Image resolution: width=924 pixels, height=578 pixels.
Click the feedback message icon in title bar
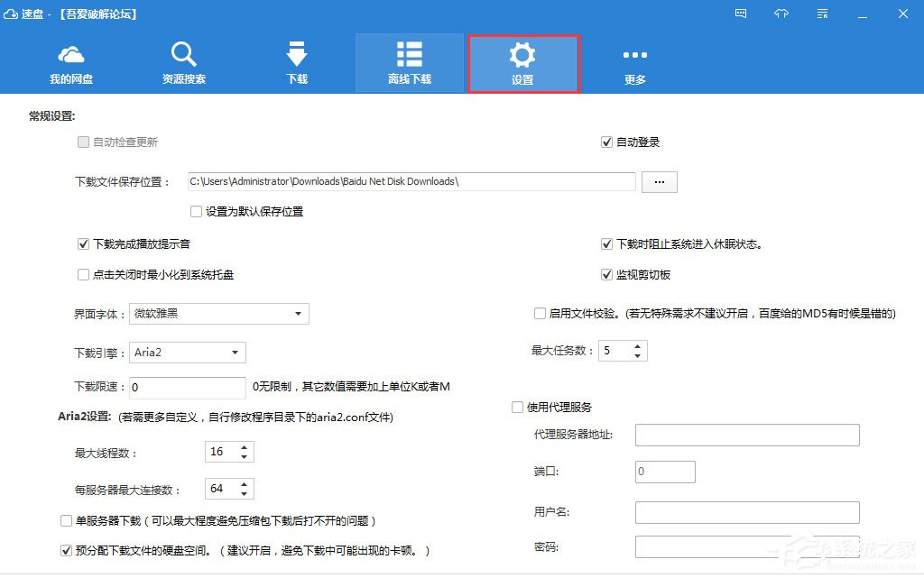pos(741,14)
